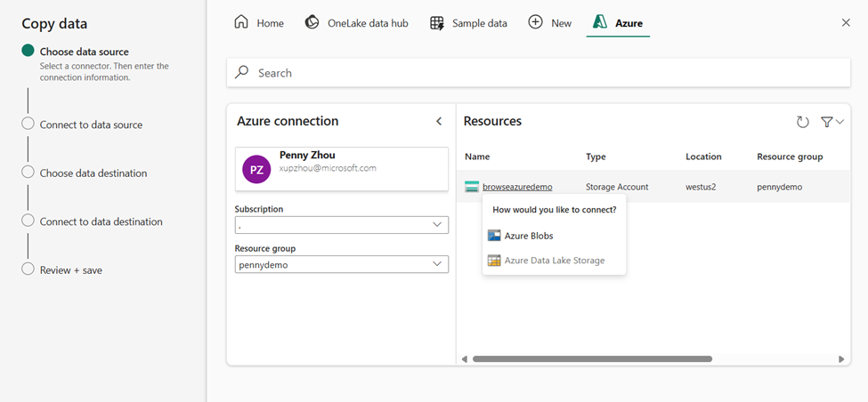Click the Azure Data Lake Storage icon
The height and width of the screenshot is (402, 868).
tap(494, 260)
